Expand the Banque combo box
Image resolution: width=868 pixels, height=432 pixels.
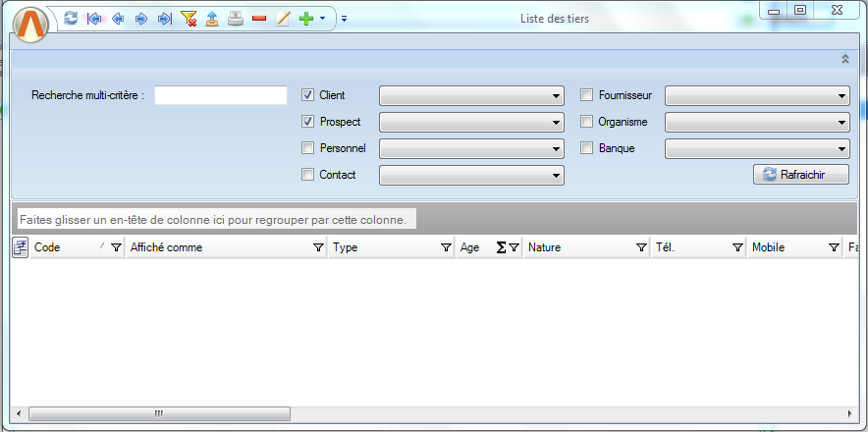pyautogui.click(x=757, y=149)
